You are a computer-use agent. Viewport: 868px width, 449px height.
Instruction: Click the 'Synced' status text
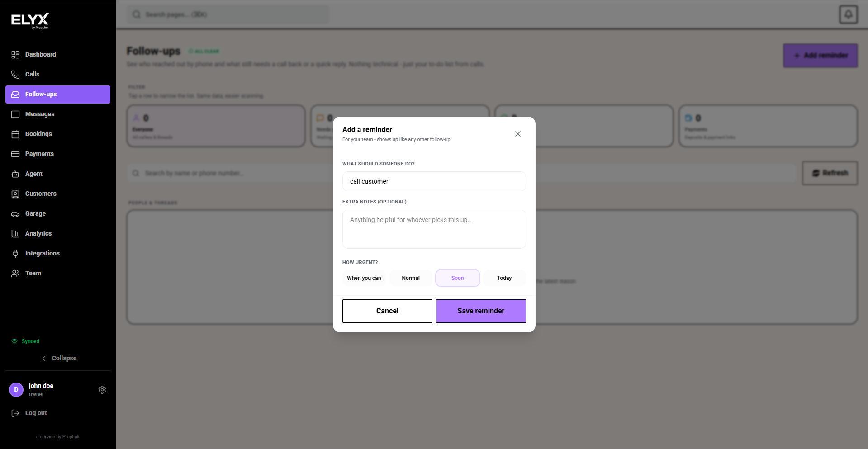[x=30, y=341]
